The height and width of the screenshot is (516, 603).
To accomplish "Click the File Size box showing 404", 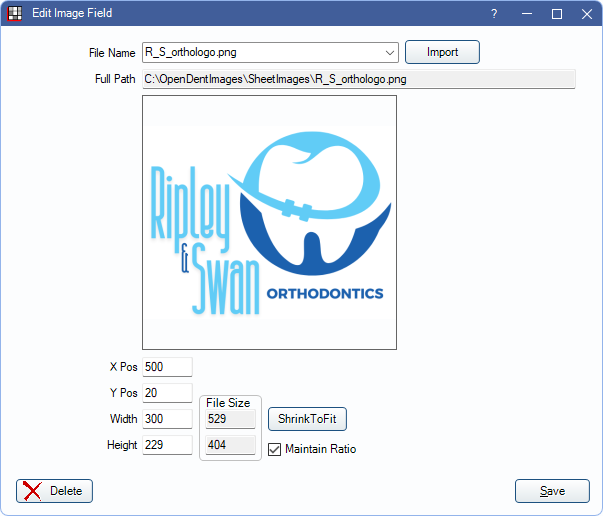I will 230,445.
